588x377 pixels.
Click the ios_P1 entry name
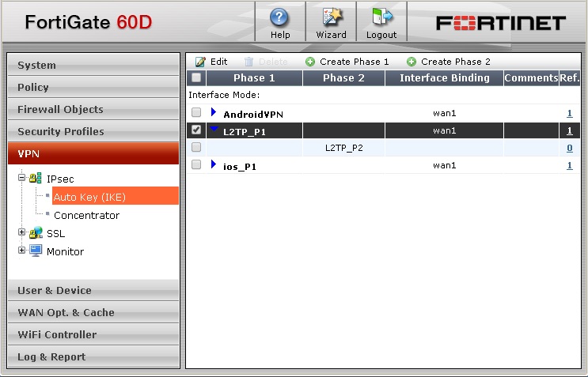coord(240,167)
